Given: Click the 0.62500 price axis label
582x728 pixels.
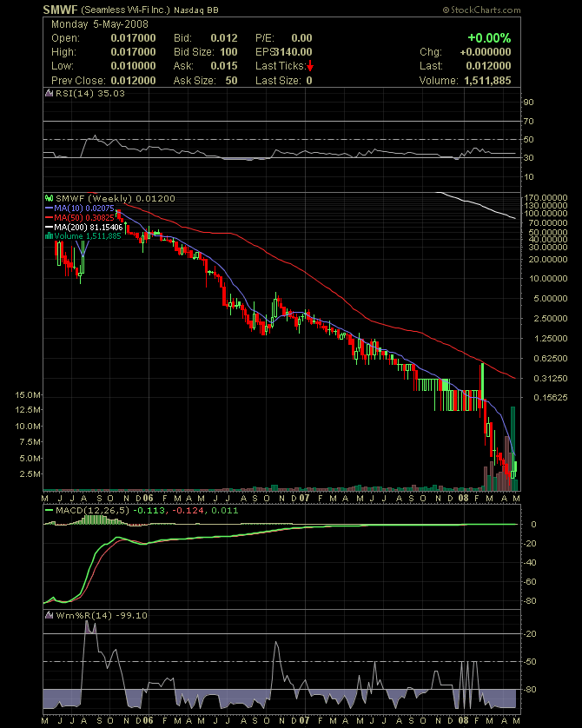Looking at the screenshot, I should tap(551, 359).
